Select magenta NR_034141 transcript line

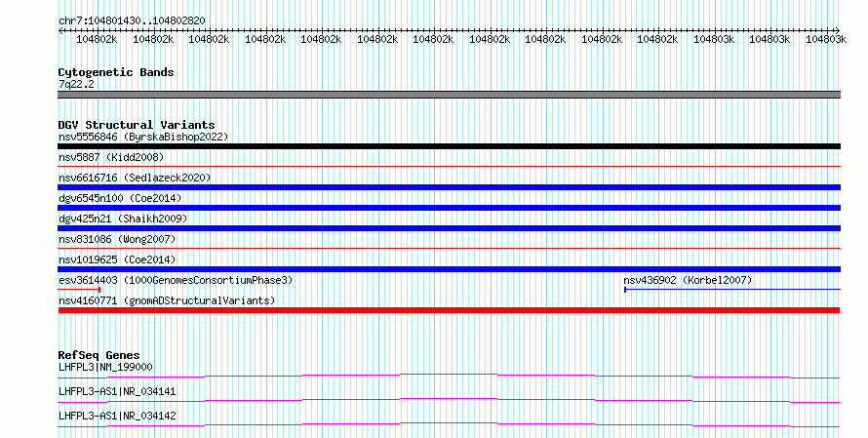pos(449,400)
